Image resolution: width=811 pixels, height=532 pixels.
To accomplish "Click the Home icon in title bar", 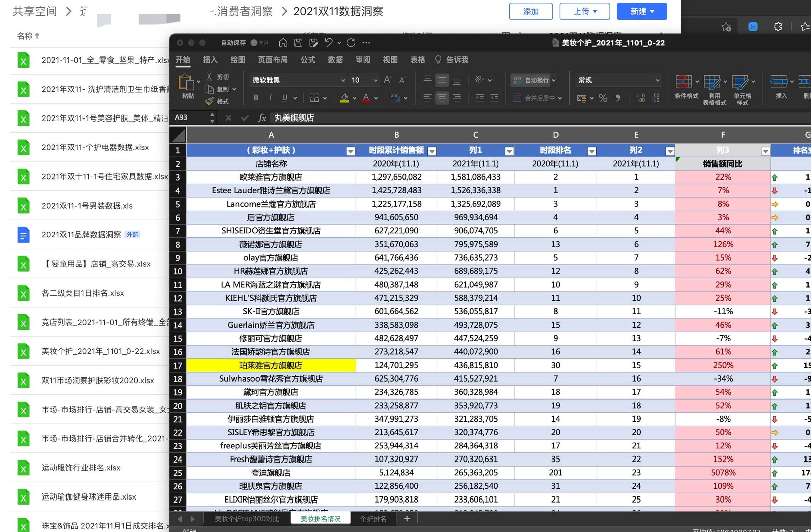I will click(x=283, y=43).
